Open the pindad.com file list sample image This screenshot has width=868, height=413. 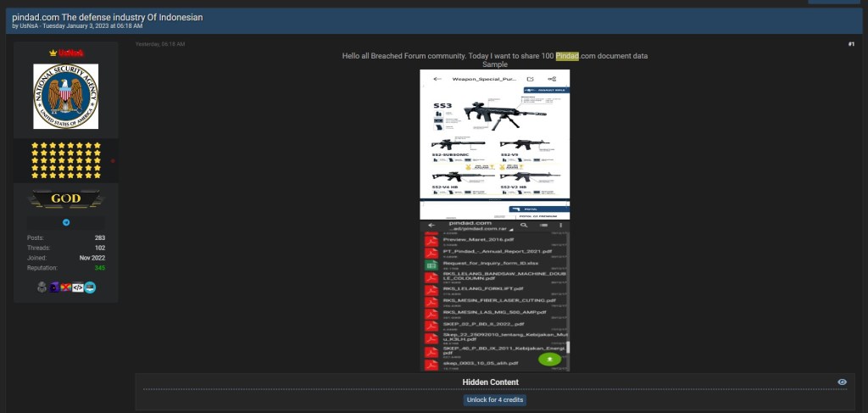tap(494, 296)
